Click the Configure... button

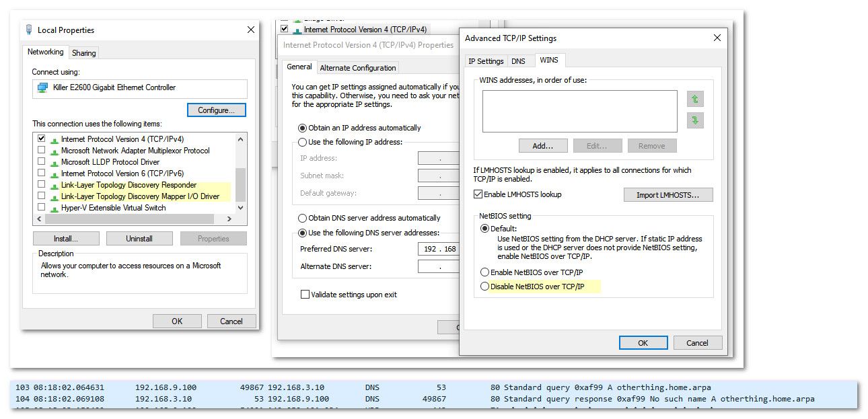pos(216,110)
